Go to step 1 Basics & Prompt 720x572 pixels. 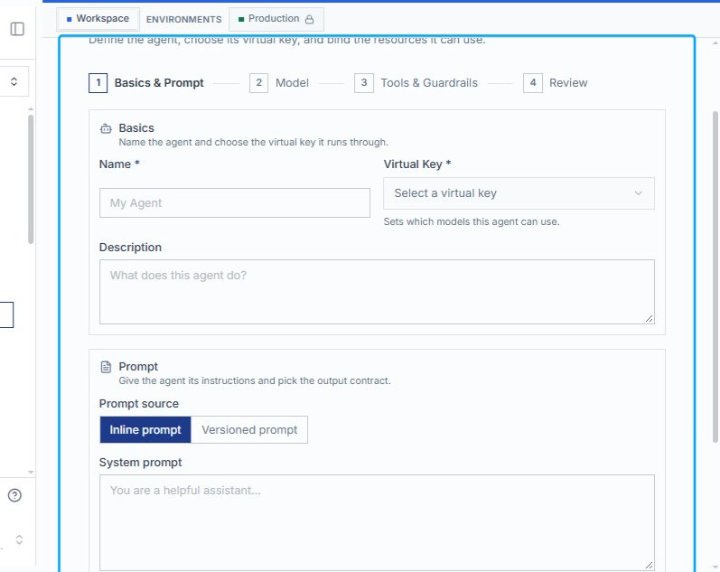coord(146,83)
